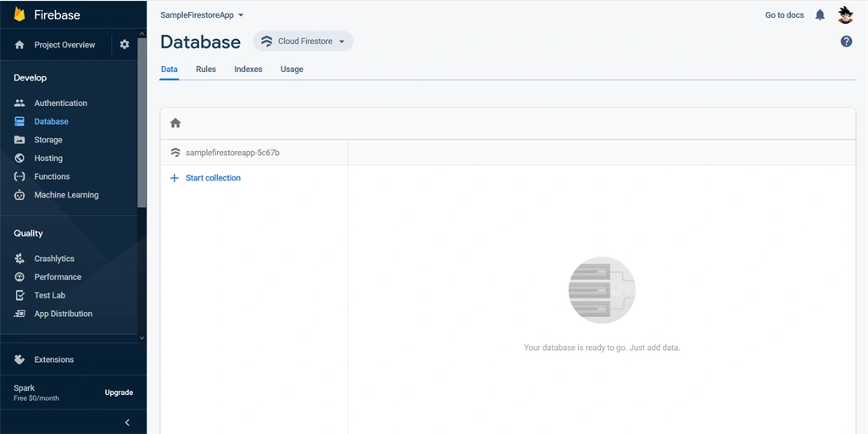Click the plus icon for Start collection
The width and height of the screenshot is (868, 434).
(175, 178)
